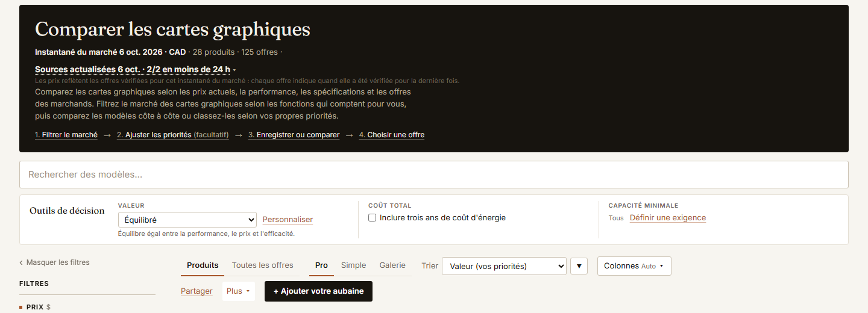Switch to the 'Toutes les offres' tab

[x=262, y=265]
